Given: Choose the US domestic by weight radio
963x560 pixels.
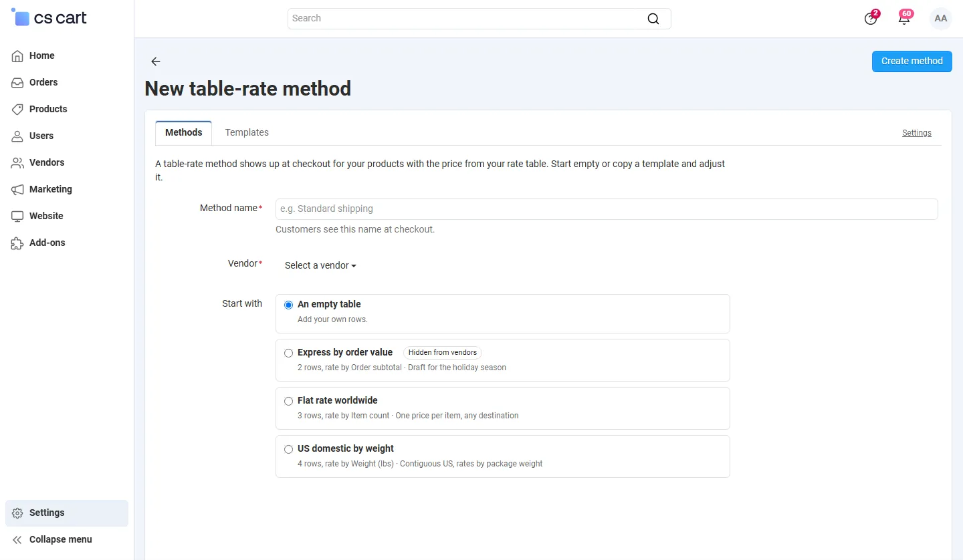Looking at the screenshot, I should click(x=289, y=449).
